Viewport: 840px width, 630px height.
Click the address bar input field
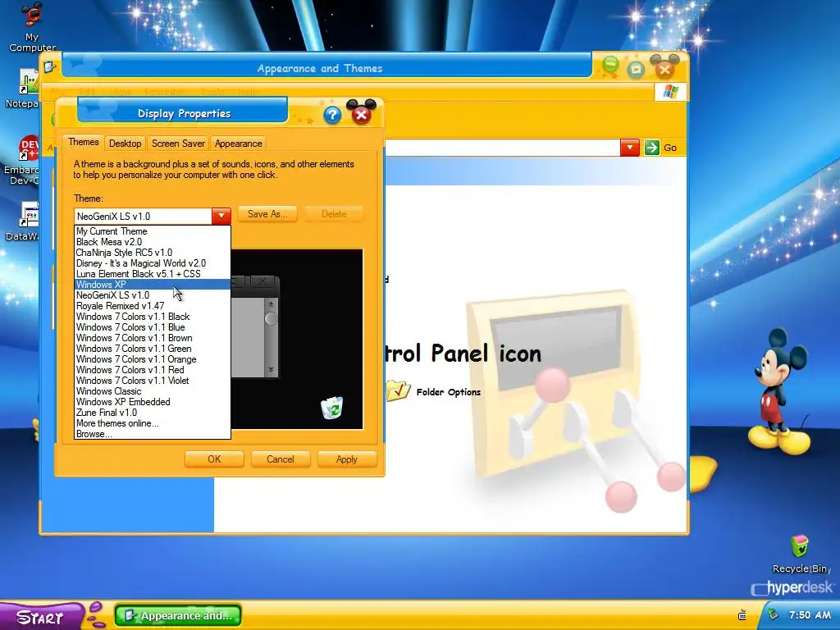pyautogui.click(x=503, y=148)
